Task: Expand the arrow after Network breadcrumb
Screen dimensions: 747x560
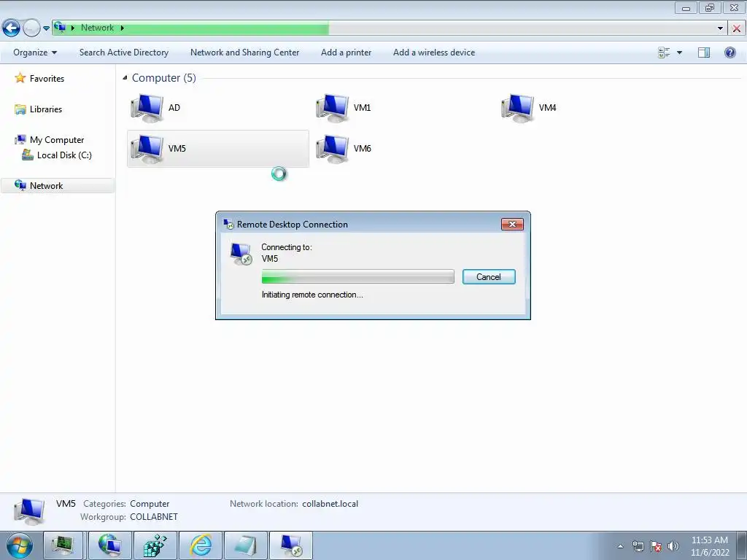Action: pos(122,28)
